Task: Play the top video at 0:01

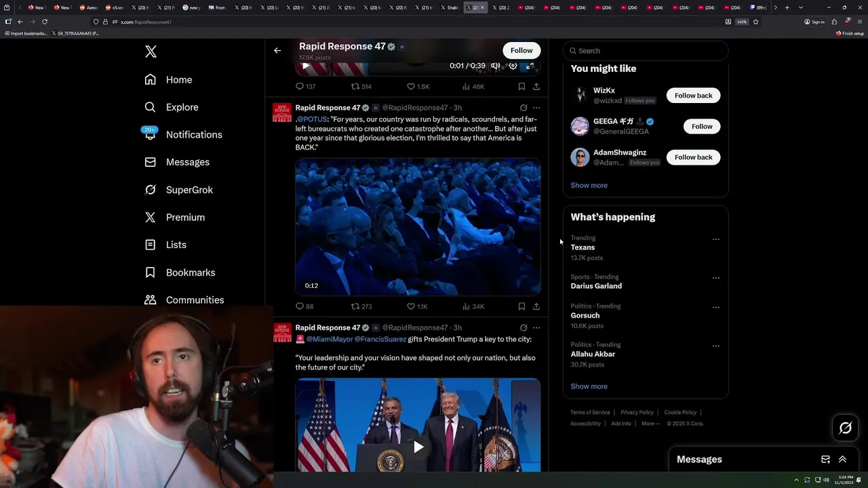Action: [306, 66]
